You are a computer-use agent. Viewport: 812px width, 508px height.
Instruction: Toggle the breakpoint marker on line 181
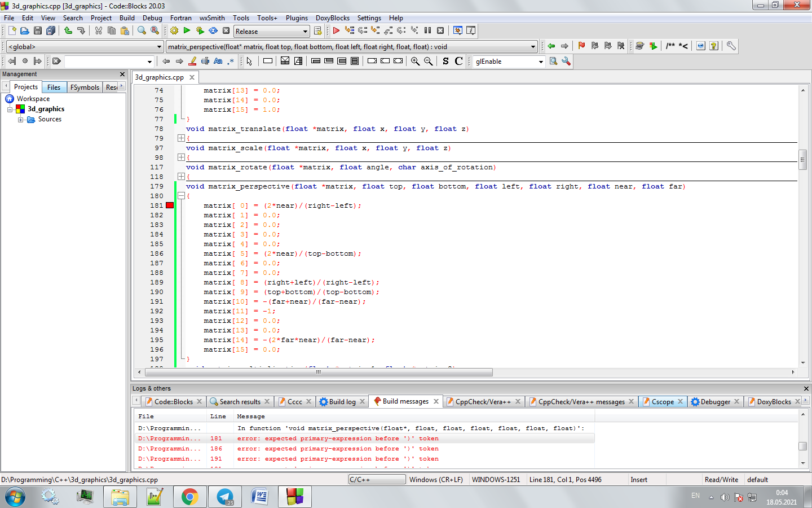coord(170,205)
